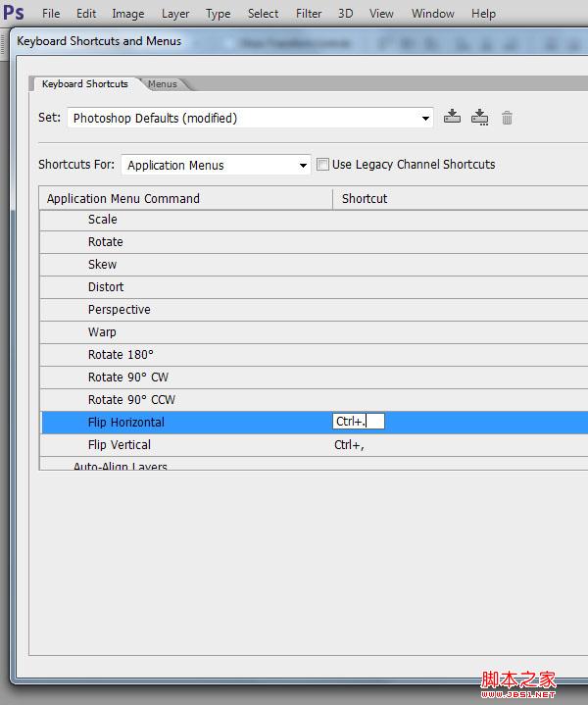The image size is (588, 705).
Task: Create new set from current shortcuts icon
Action: (479, 118)
